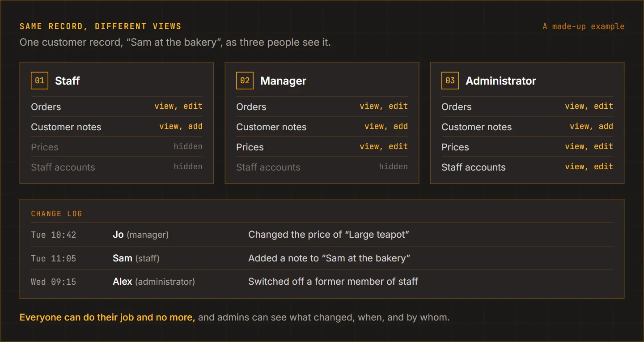Click 'view, add' for Customer notes in Staff card
The image size is (644, 342).
pos(181,126)
